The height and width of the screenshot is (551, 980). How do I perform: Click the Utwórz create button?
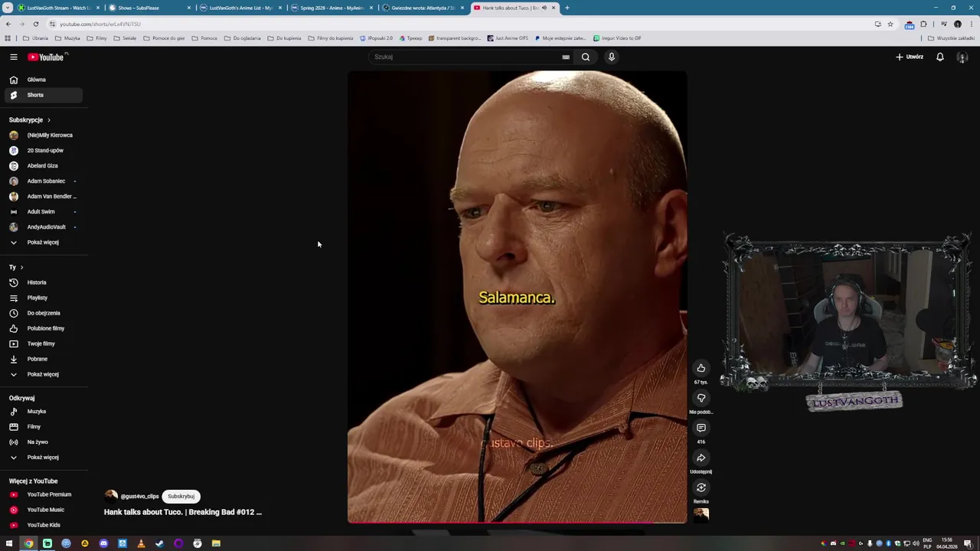coord(910,57)
